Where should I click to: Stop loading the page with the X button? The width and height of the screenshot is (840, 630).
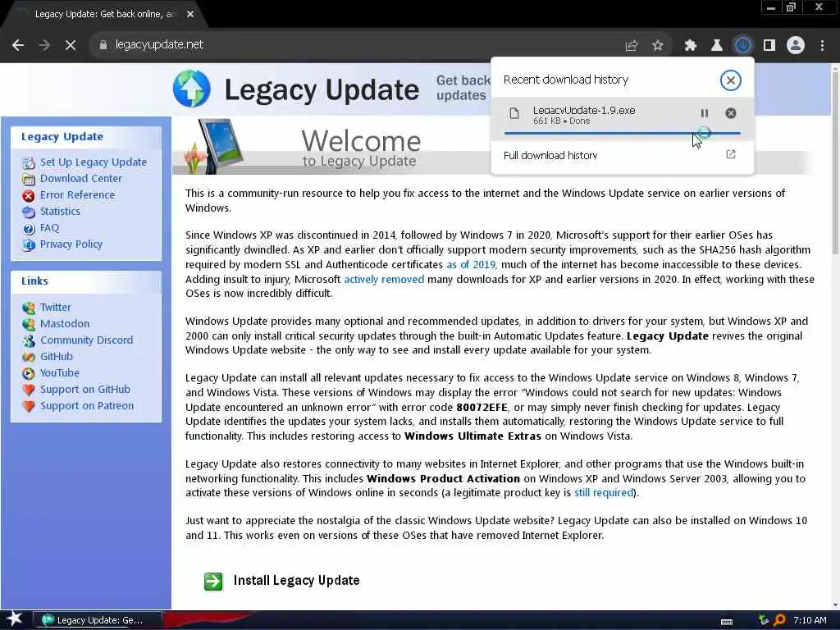(x=71, y=45)
